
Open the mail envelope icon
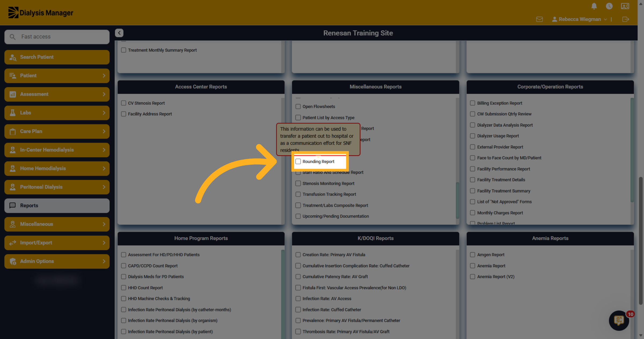pyautogui.click(x=539, y=19)
